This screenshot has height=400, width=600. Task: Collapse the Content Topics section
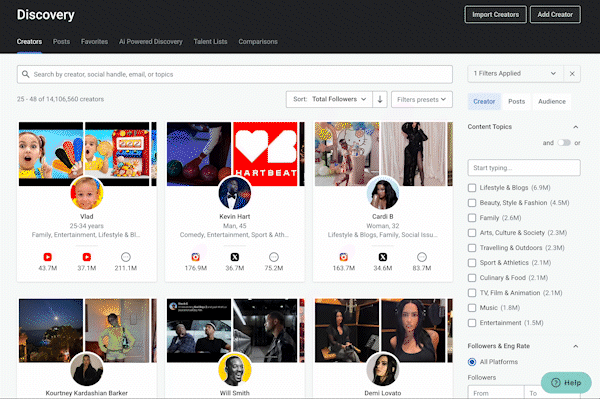576,127
